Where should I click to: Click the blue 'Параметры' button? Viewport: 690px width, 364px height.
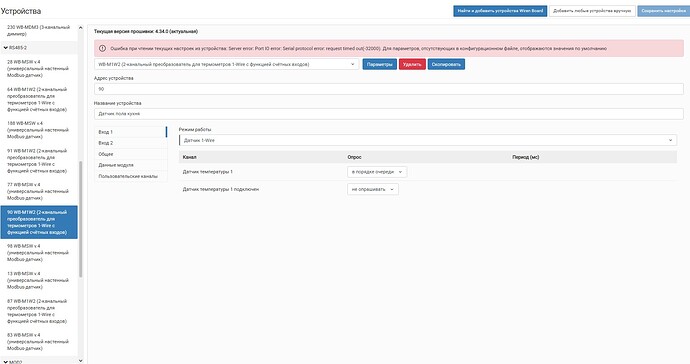(379, 64)
